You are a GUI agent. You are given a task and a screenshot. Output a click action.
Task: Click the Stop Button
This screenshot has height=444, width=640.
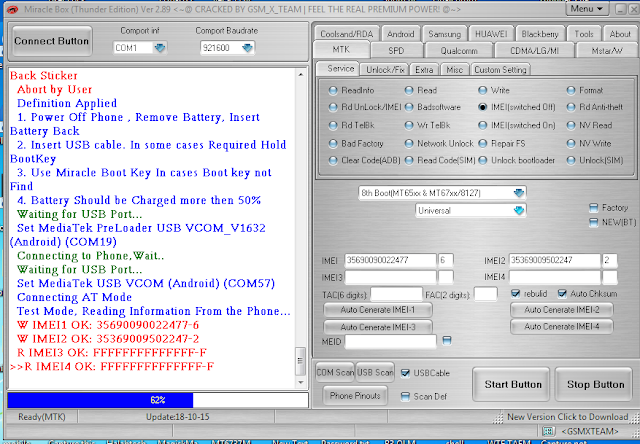(x=595, y=384)
